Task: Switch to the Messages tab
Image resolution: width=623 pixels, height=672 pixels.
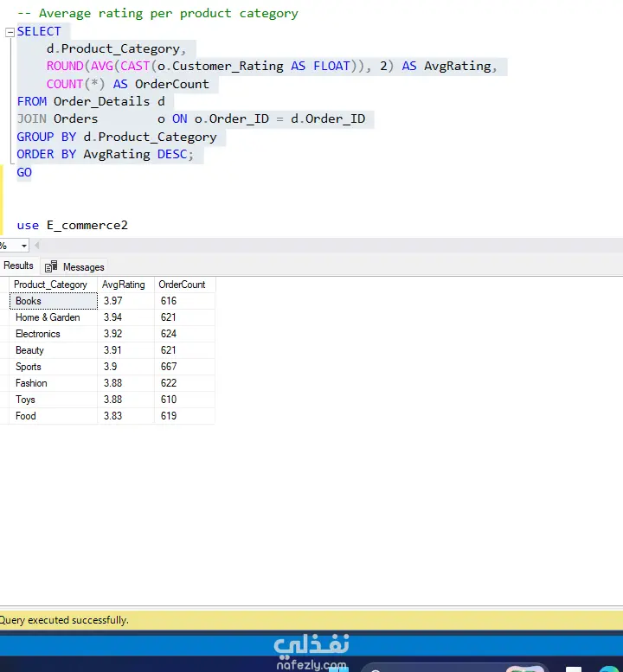Action: point(74,267)
